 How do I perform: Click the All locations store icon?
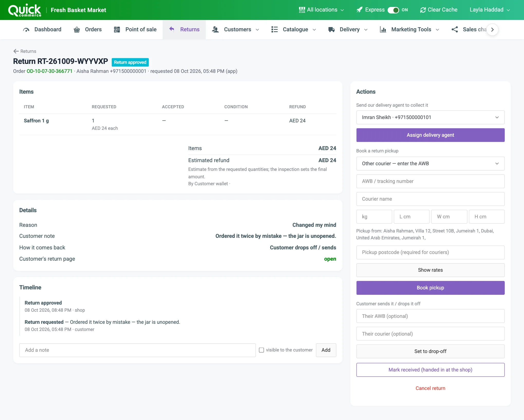pos(302,10)
